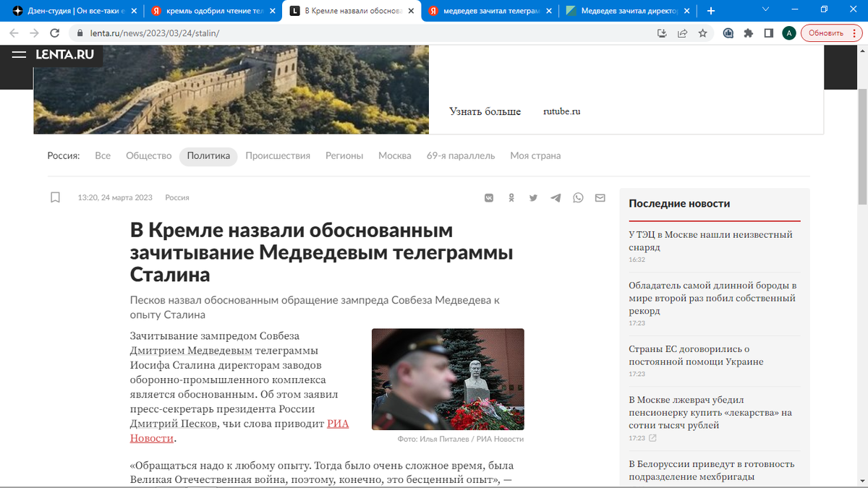Open the Lenta.ru hamburger menu
Image resolution: width=868 pixels, height=488 pixels.
coord(20,55)
